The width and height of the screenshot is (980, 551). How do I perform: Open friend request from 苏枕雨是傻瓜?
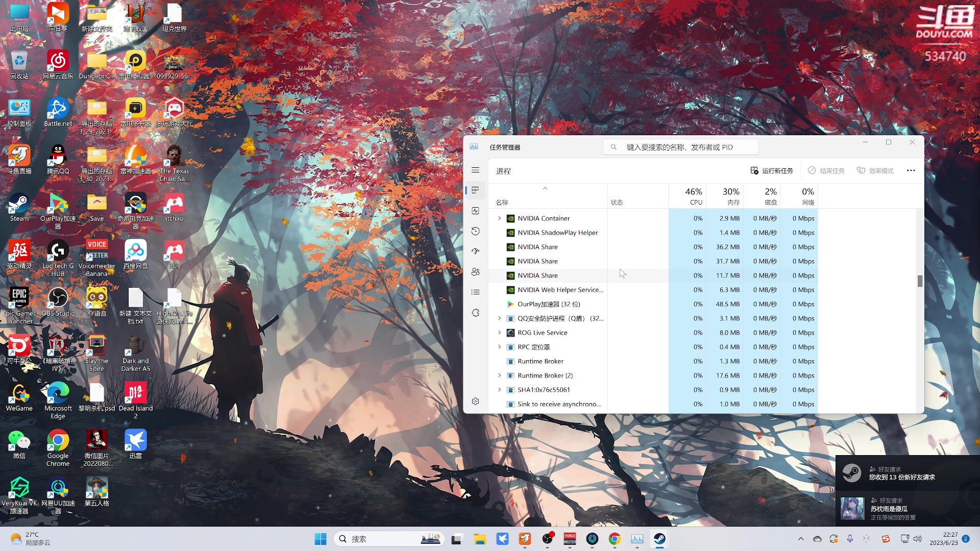[x=908, y=509]
